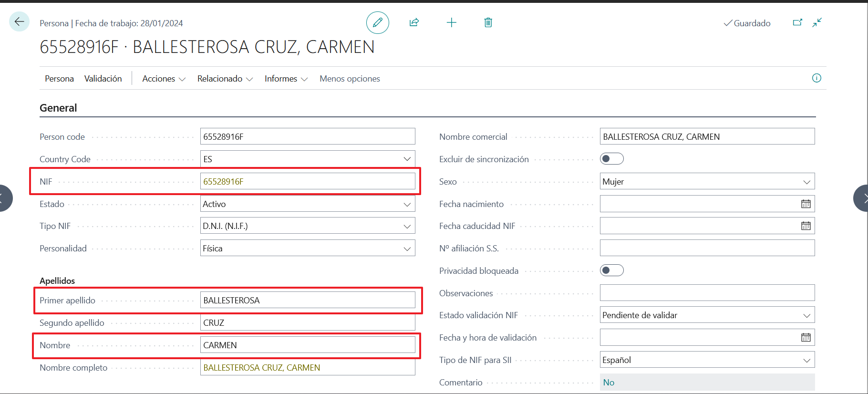Open the Informes menu

286,79
